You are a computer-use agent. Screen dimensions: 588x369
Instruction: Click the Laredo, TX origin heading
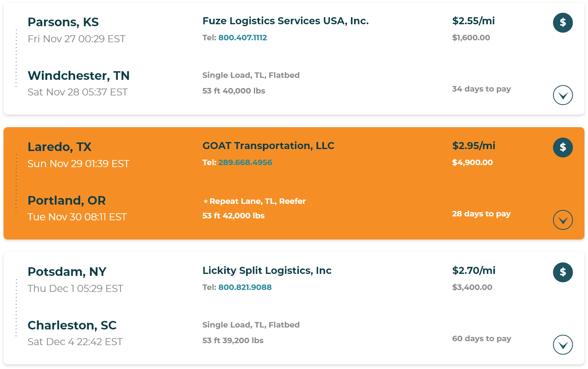pos(59,147)
